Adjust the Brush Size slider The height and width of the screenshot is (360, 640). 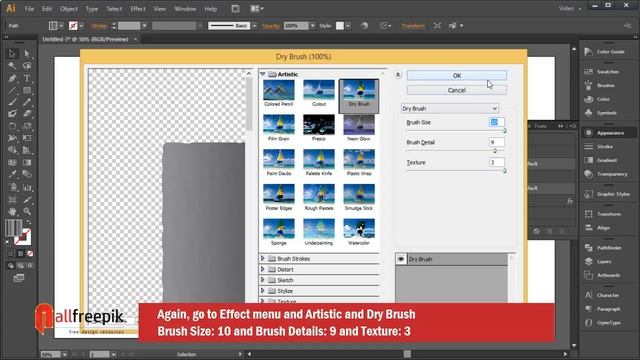click(x=504, y=131)
